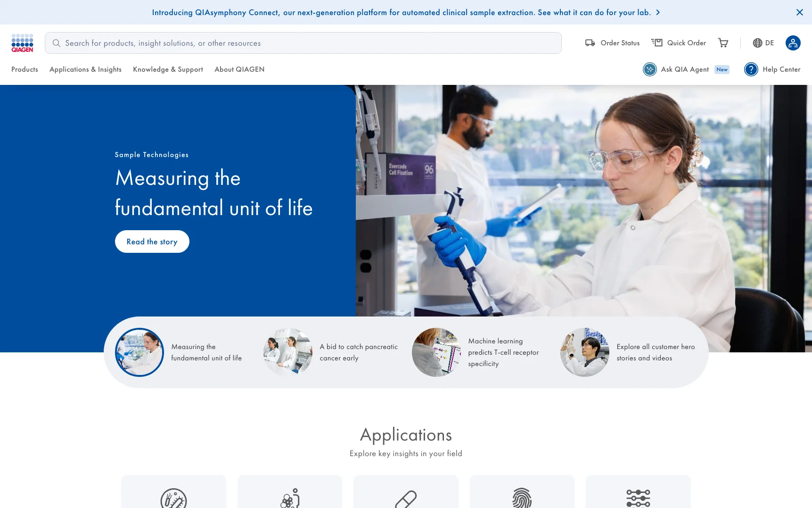Image resolution: width=812 pixels, height=508 pixels.
Task: Click 'Explore all customer hero stories and videos'
Action: (x=656, y=352)
